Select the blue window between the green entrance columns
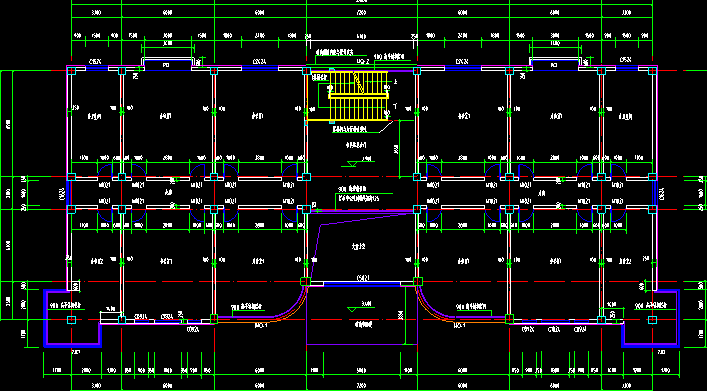Viewport: 707px width, 391px height. click(x=362, y=284)
